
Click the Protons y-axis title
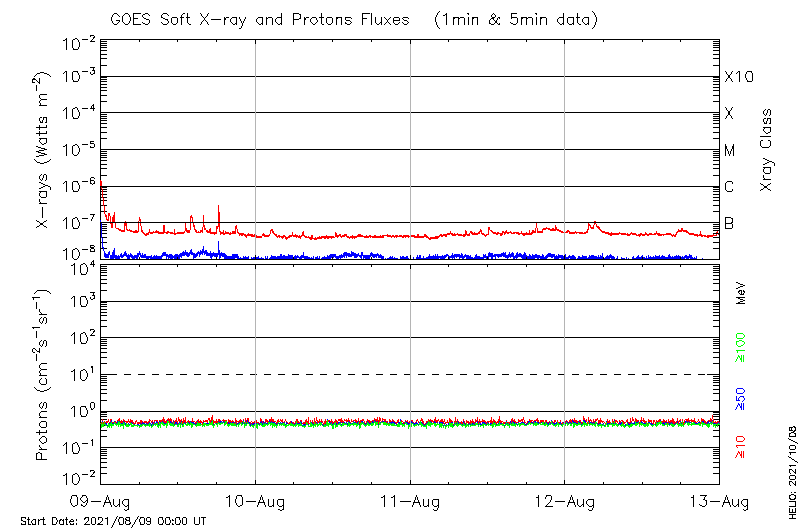point(44,377)
